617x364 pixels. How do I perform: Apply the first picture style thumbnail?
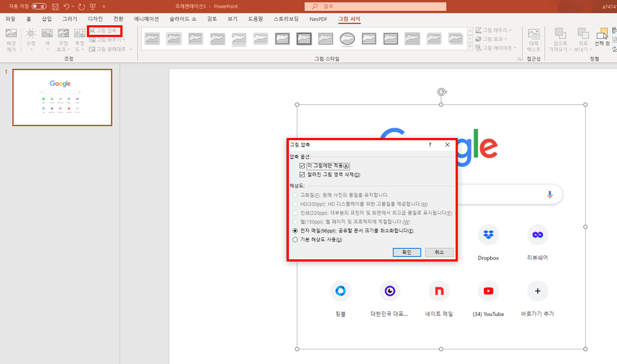[152, 38]
